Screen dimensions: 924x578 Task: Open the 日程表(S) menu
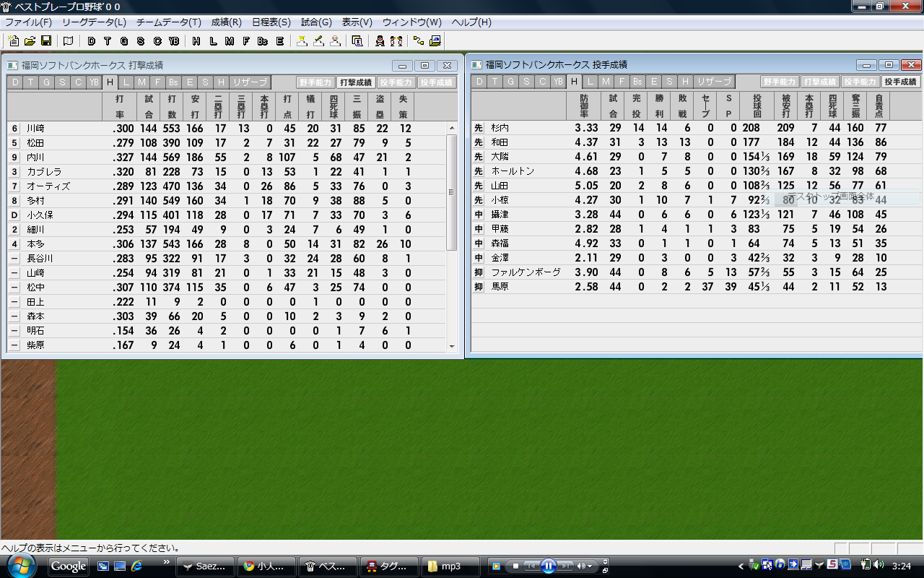click(x=271, y=22)
